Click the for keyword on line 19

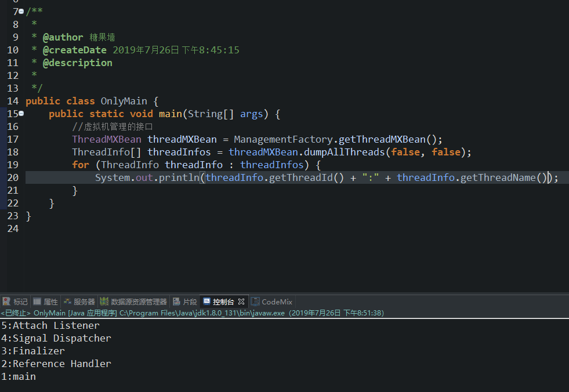click(x=81, y=165)
